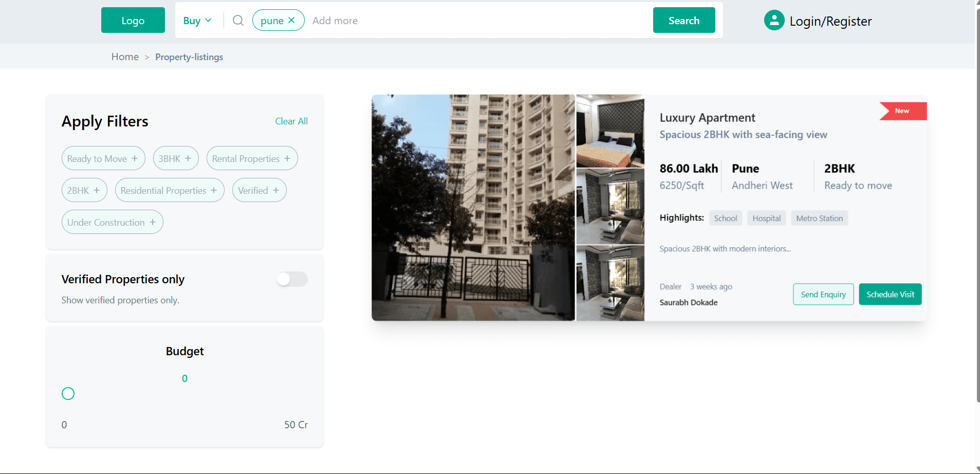The height and width of the screenshot is (474, 980).
Task: Open the middle living room thumbnail
Action: tap(610, 206)
